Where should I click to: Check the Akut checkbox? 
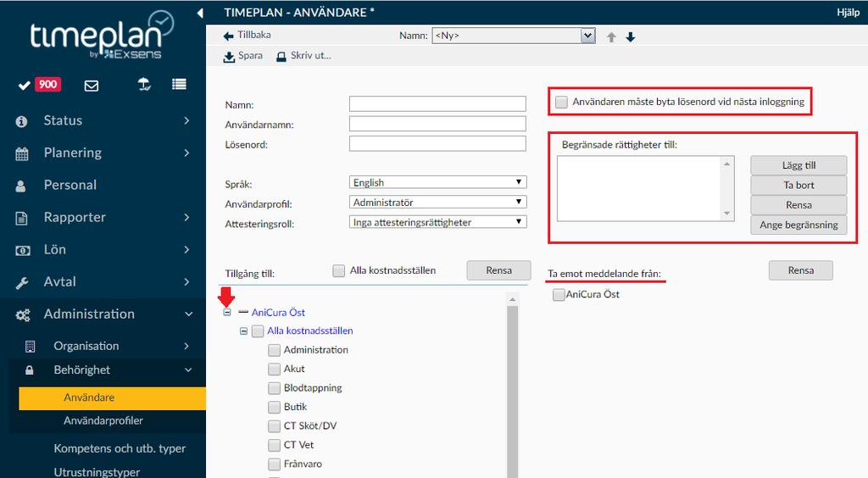[274, 369]
